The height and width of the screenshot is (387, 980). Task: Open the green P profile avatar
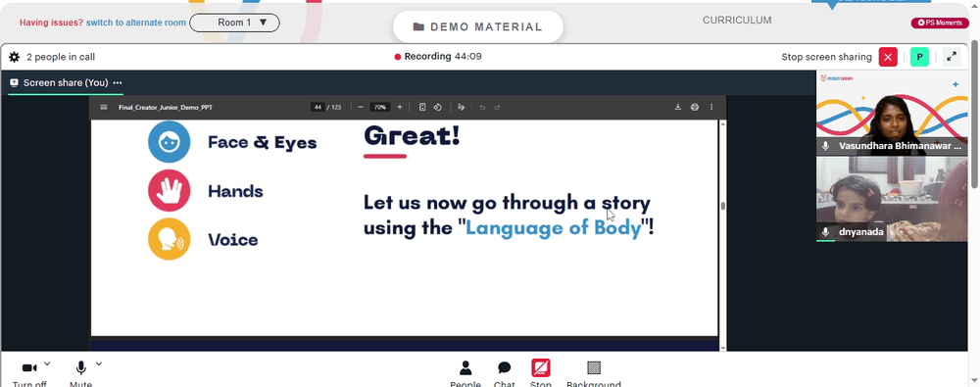coord(919,57)
